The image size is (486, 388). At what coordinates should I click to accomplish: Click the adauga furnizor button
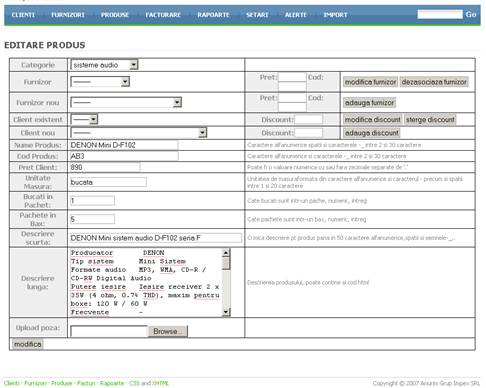click(x=369, y=102)
